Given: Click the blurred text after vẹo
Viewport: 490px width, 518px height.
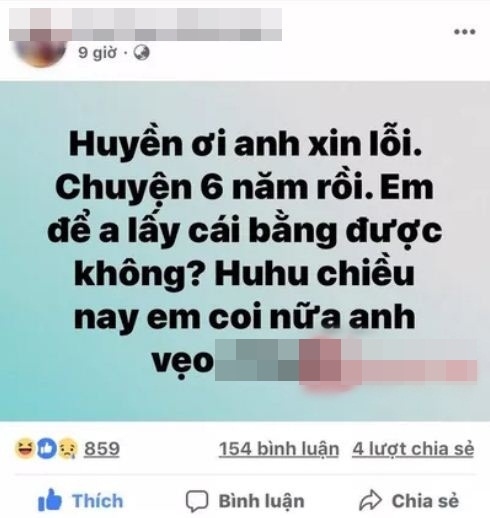Looking at the screenshot, I should [346, 361].
